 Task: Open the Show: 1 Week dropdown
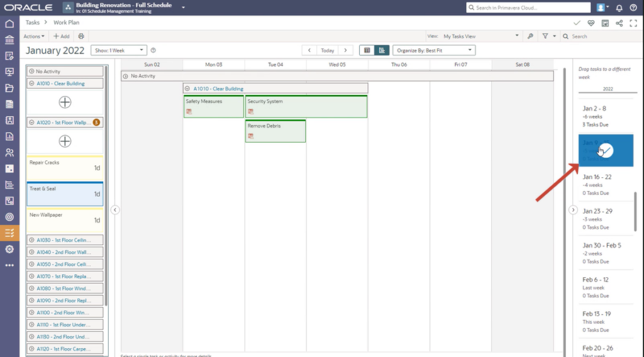click(119, 50)
